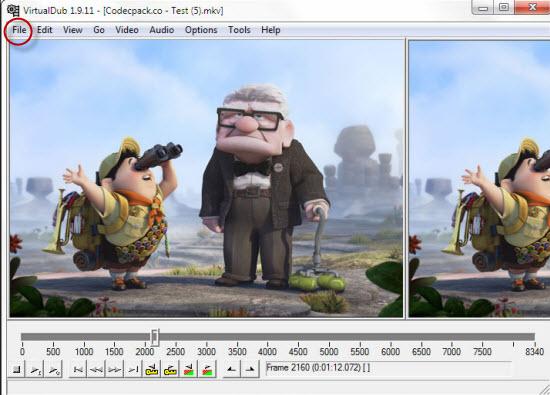Play the output video preview

pyautogui.click(x=54, y=369)
